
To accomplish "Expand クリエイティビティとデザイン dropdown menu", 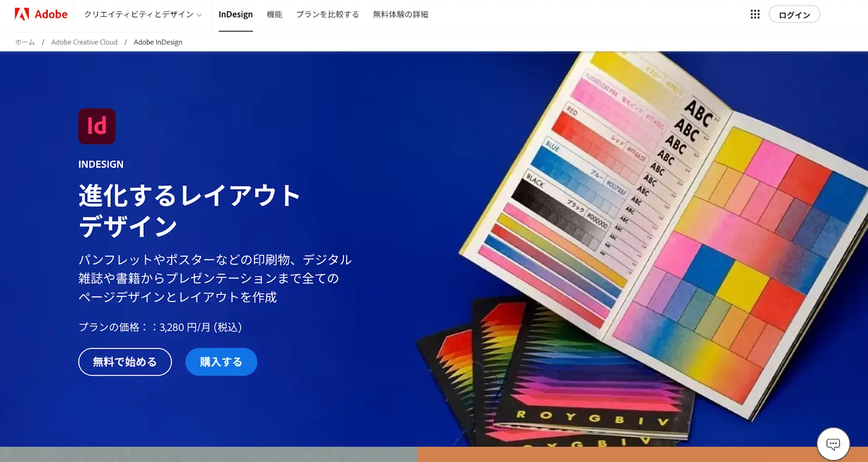I will pyautogui.click(x=143, y=15).
